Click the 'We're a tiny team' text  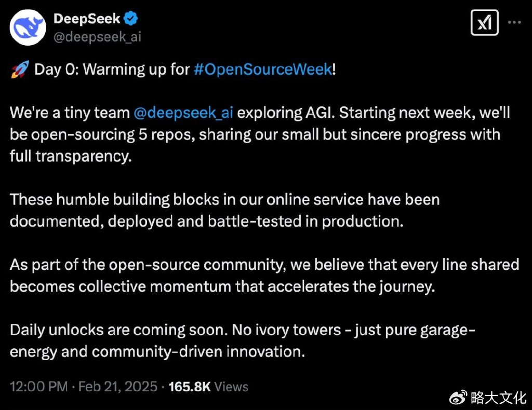[69, 113]
